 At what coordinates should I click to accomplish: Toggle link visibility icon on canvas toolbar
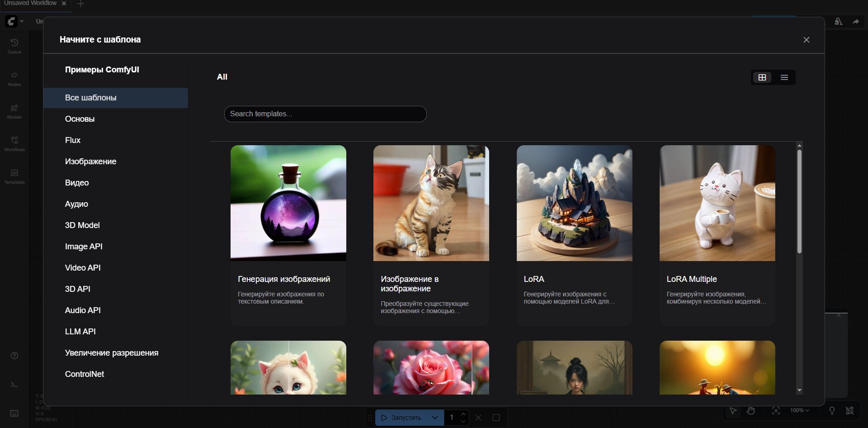click(x=850, y=411)
